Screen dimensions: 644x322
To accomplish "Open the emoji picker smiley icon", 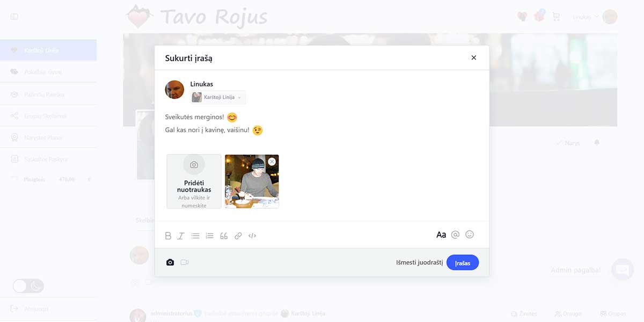I will tap(470, 235).
